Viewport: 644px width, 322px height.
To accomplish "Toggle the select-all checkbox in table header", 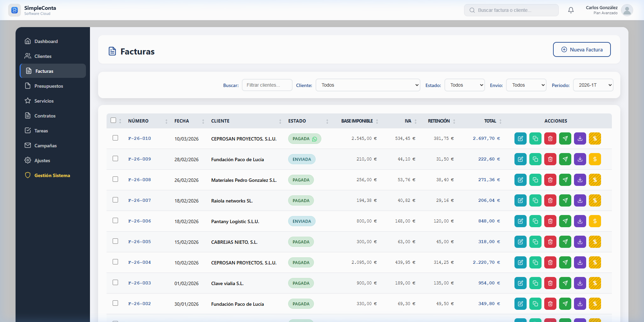I will tap(113, 121).
